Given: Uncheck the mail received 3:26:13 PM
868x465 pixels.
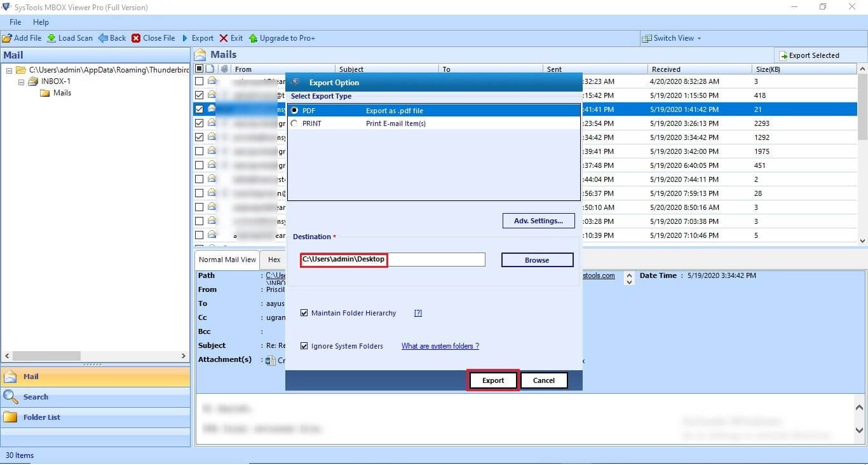Looking at the screenshot, I should point(200,123).
